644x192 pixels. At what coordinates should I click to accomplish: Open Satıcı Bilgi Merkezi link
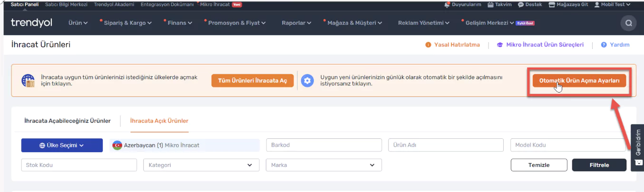point(67,4)
